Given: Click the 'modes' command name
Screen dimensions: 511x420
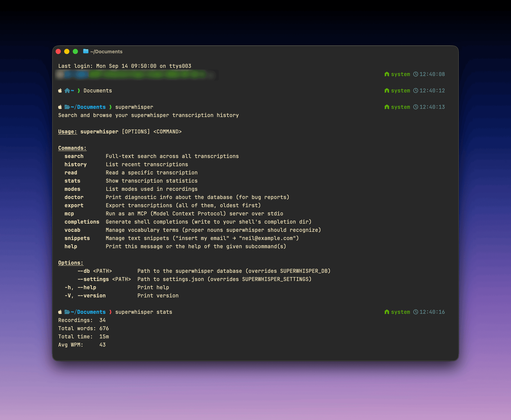Looking at the screenshot, I should click(x=72, y=189).
